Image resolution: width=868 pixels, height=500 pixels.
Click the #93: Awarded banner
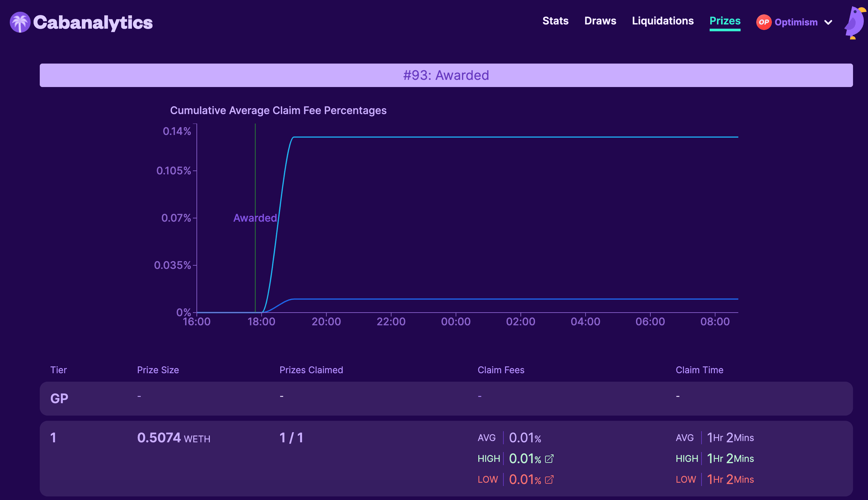pos(446,75)
